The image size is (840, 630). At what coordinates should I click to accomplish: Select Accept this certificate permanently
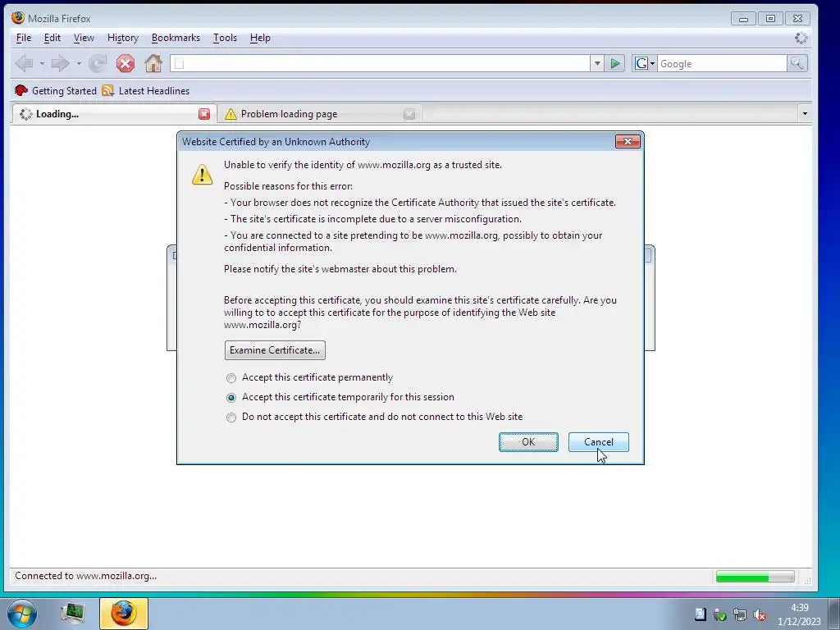309,377
